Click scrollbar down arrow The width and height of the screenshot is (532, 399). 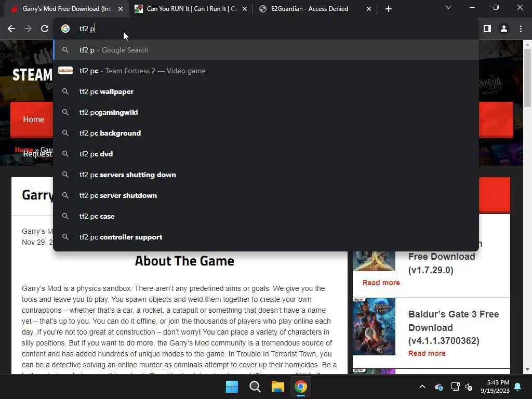[x=527, y=369]
